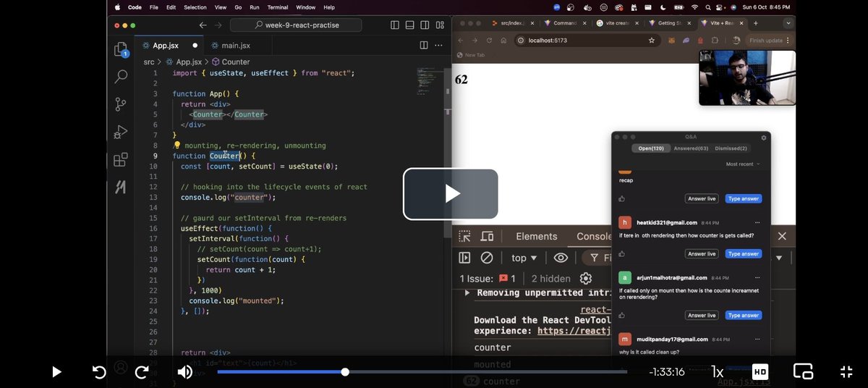Open the Most recent sort dropdown
Viewport: 868px width, 388px height.
click(744, 164)
